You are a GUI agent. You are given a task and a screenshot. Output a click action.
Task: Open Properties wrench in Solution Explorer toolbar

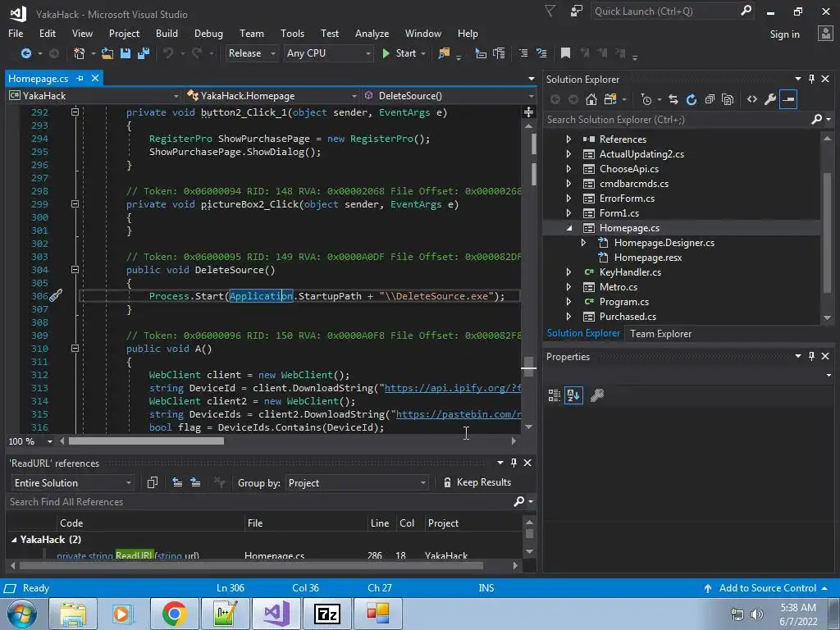click(769, 99)
